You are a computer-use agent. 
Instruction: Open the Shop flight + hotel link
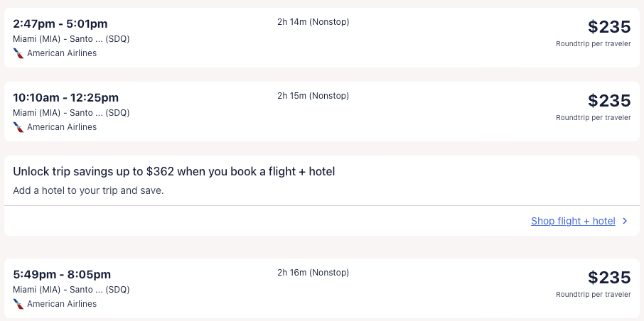[x=573, y=221]
